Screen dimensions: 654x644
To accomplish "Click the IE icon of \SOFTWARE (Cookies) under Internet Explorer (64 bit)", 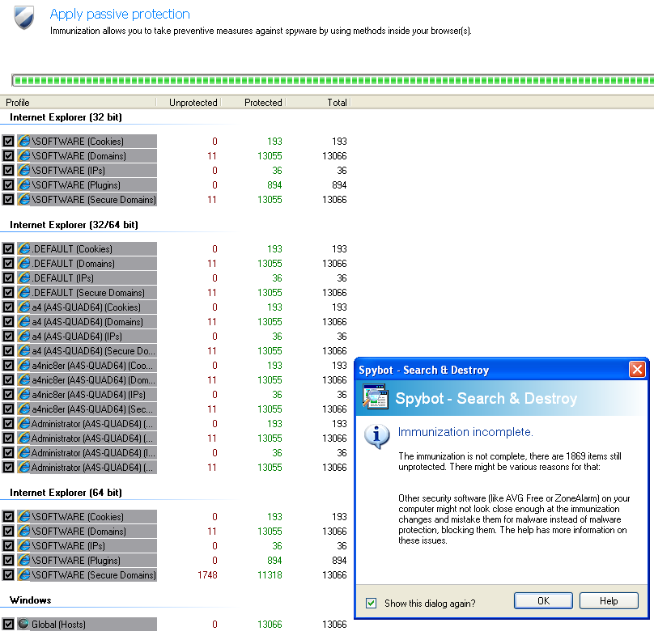I will tap(24, 517).
